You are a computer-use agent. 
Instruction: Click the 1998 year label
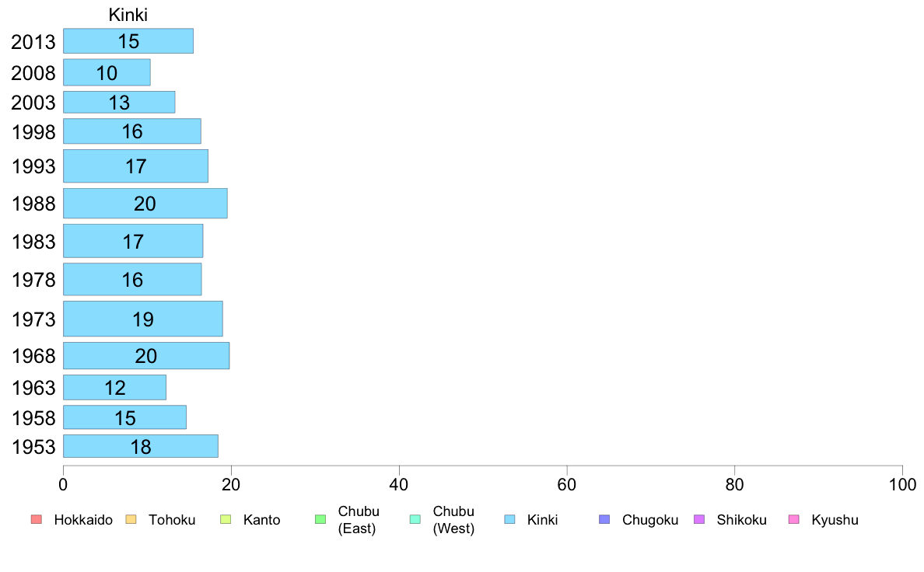(33, 132)
